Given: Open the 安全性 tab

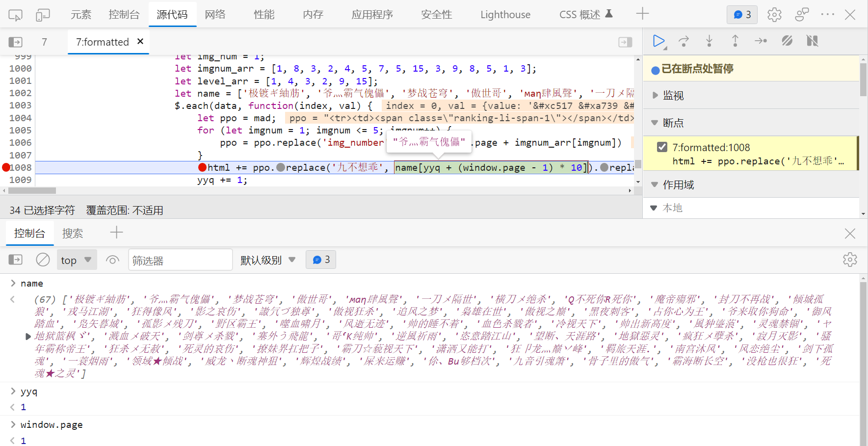Looking at the screenshot, I should click(436, 15).
